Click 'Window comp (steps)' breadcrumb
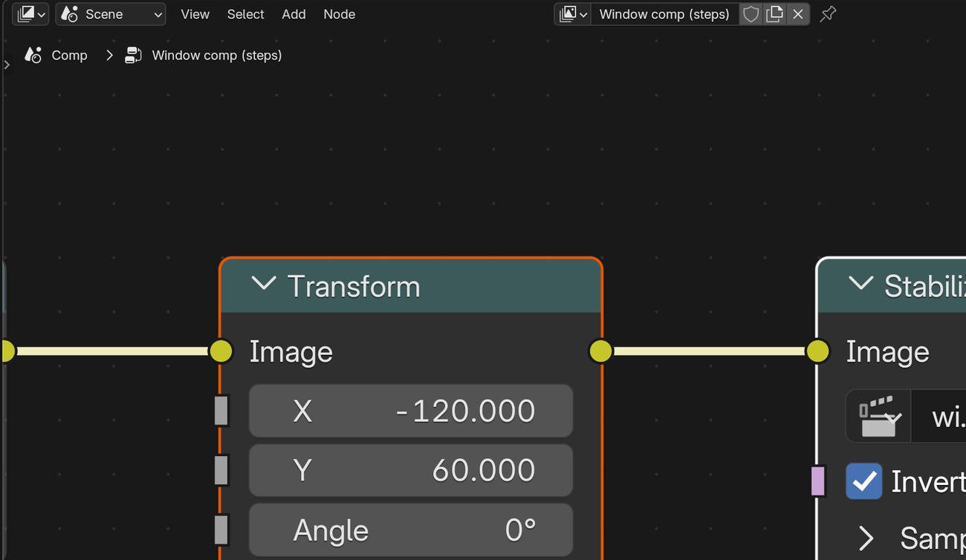The width and height of the screenshot is (966, 560). (x=217, y=55)
